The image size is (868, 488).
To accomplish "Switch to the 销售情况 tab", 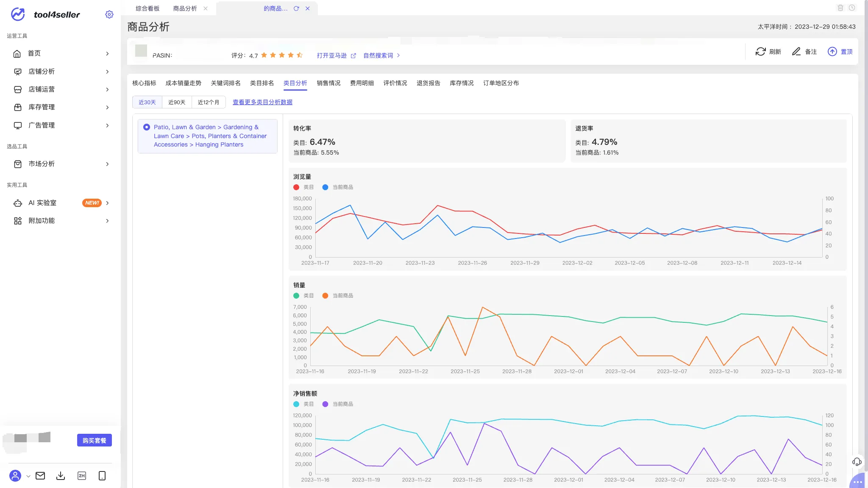I will pyautogui.click(x=328, y=83).
